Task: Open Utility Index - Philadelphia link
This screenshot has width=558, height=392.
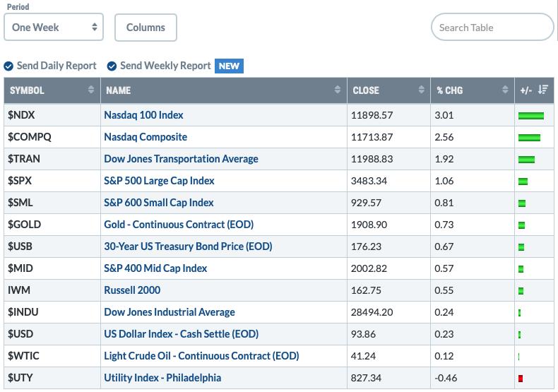Action: point(162,378)
